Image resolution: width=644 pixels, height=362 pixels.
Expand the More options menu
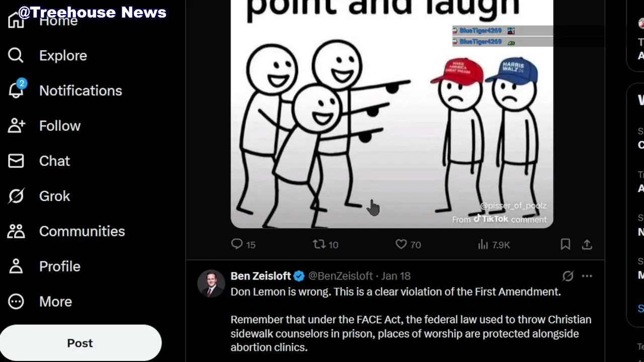point(55,302)
